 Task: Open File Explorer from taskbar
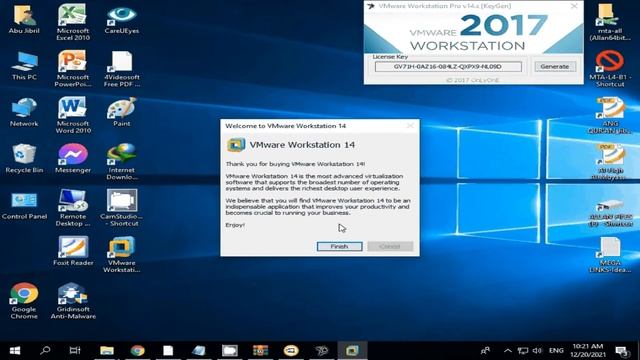pyautogui.click(x=107, y=351)
